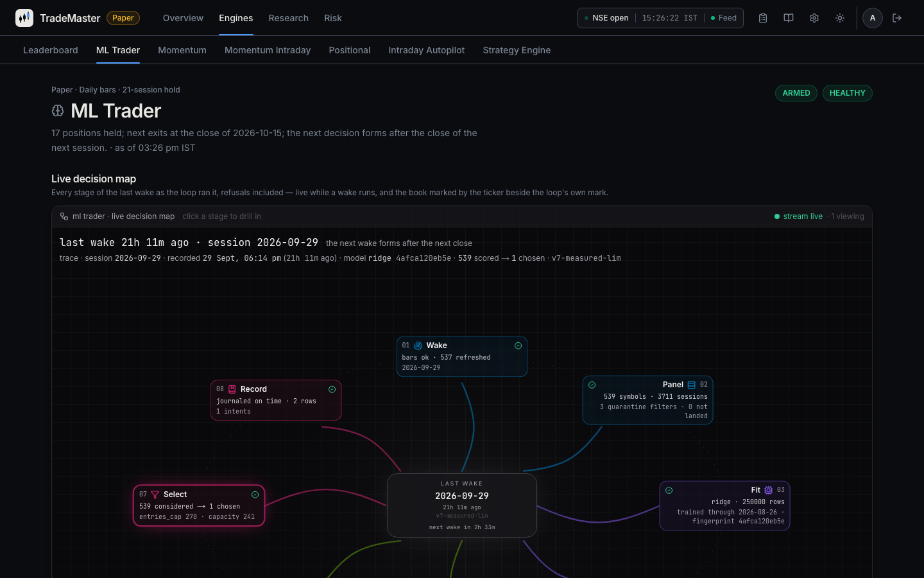
Task: Click the log out arrow icon
Action: click(x=897, y=18)
